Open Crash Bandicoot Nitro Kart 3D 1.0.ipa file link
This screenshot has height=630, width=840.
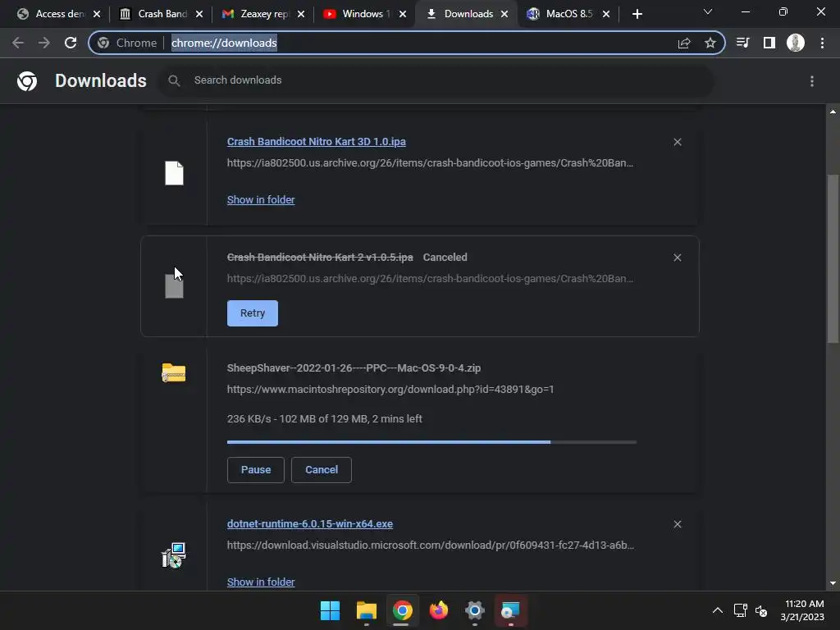(x=316, y=142)
